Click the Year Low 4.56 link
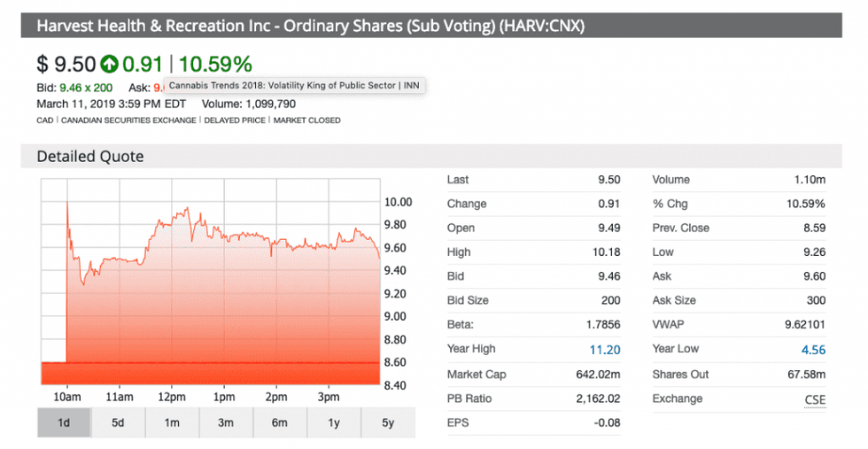 click(812, 350)
